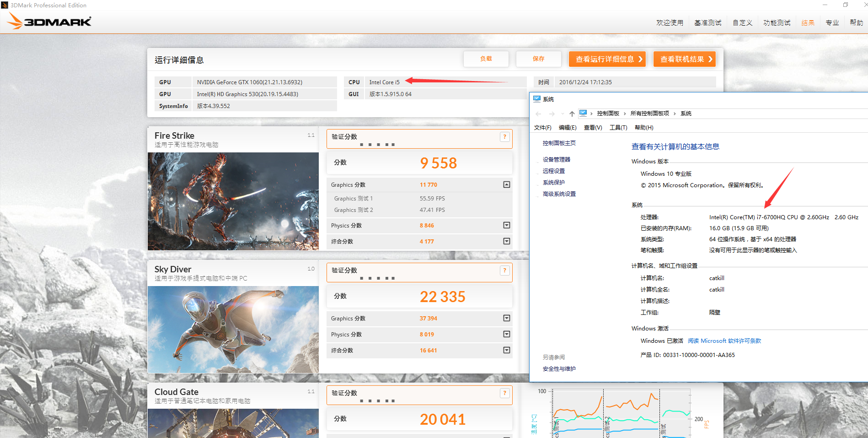Click the Sky Diver preview image
The height and width of the screenshot is (438, 868).
pyautogui.click(x=233, y=330)
